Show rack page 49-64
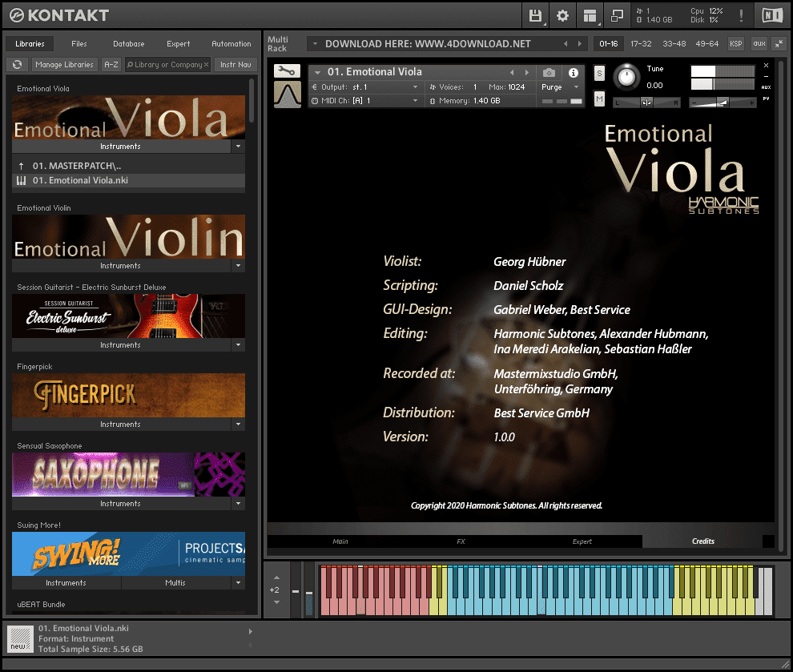 (707, 44)
